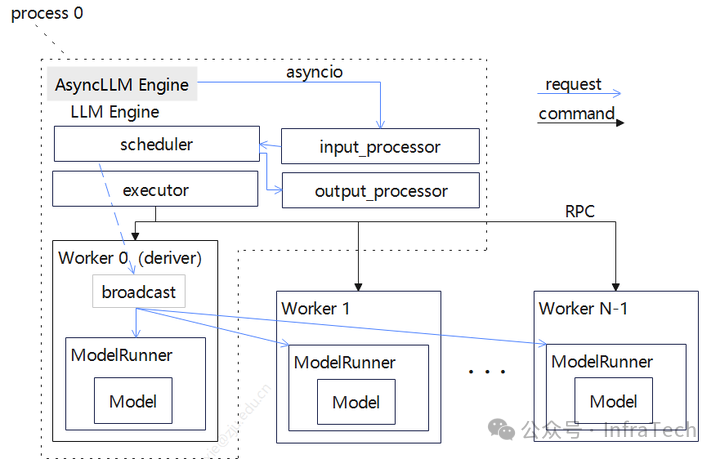720x459 pixels.
Task: Click the process 0 label
Action: click(45, 13)
